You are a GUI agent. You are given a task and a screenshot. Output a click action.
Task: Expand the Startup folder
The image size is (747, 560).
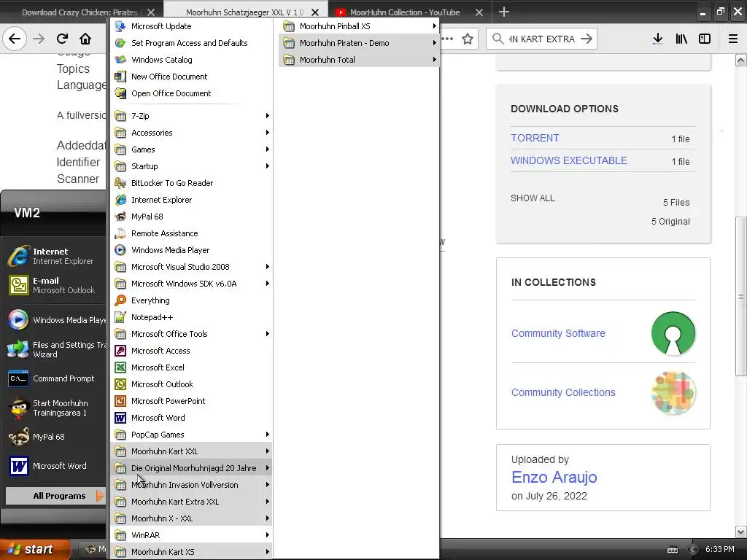coord(191,166)
